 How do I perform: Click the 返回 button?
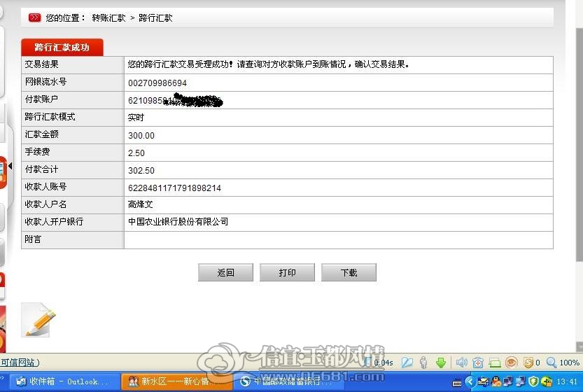click(225, 272)
